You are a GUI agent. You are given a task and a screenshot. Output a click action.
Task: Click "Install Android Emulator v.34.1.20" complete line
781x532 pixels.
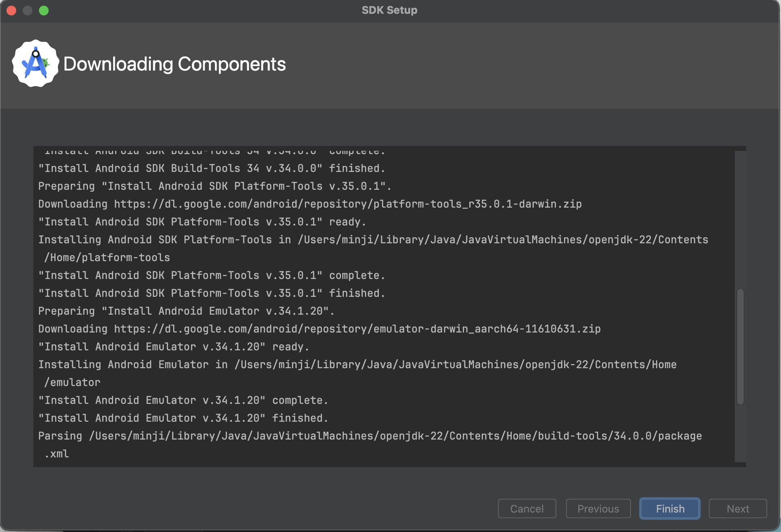coord(183,400)
